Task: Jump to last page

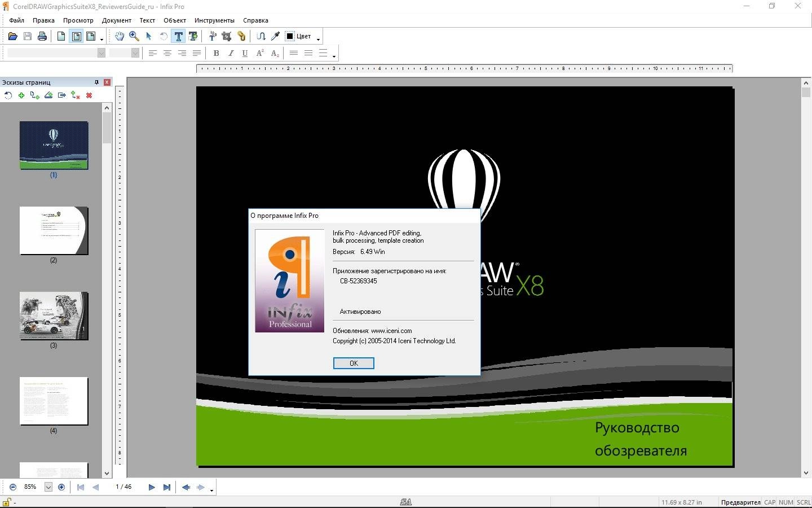Action: (x=166, y=487)
